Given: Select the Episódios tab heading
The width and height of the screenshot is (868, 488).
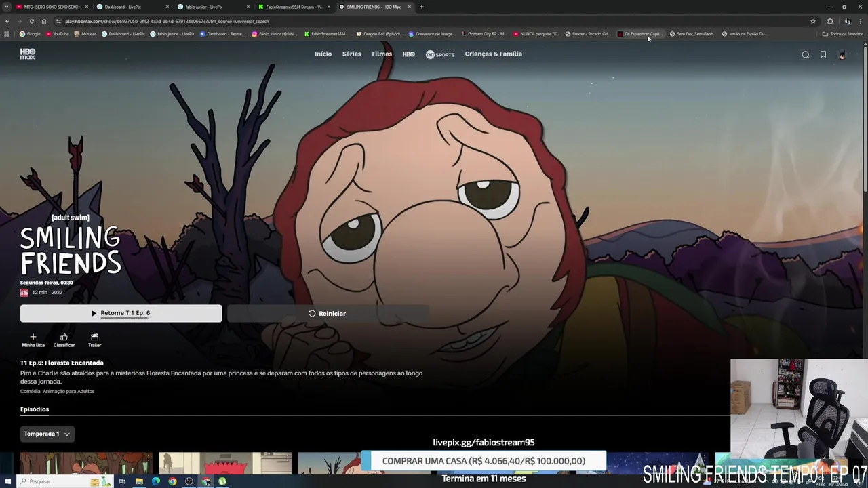Looking at the screenshot, I should point(35,409).
